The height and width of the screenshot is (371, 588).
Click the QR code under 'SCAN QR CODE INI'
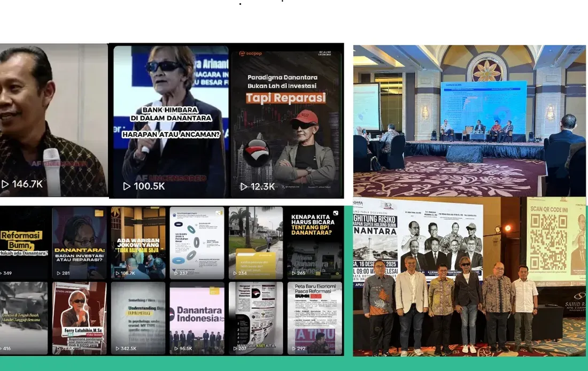pyautogui.click(x=548, y=242)
